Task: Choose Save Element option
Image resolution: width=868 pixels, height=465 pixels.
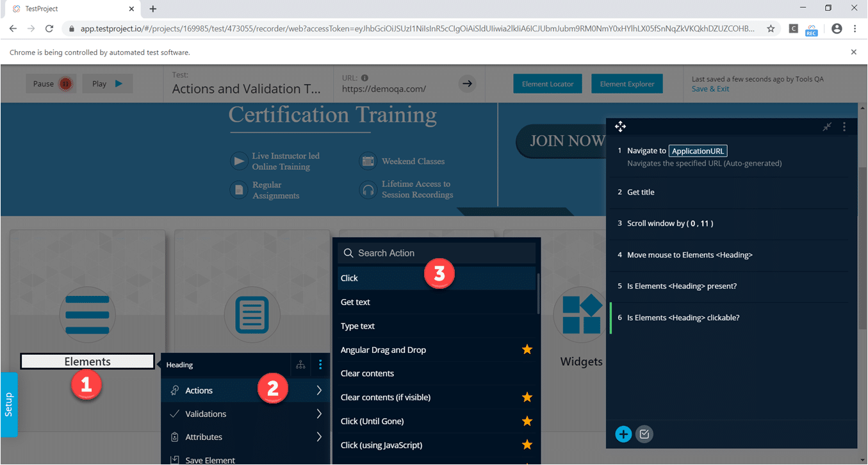Action: click(245, 459)
